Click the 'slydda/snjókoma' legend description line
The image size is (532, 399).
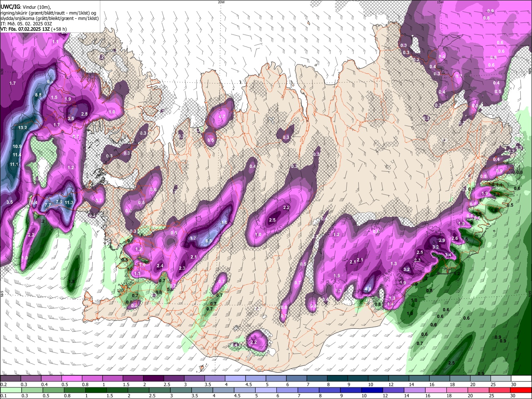pyautogui.click(x=49, y=18)
